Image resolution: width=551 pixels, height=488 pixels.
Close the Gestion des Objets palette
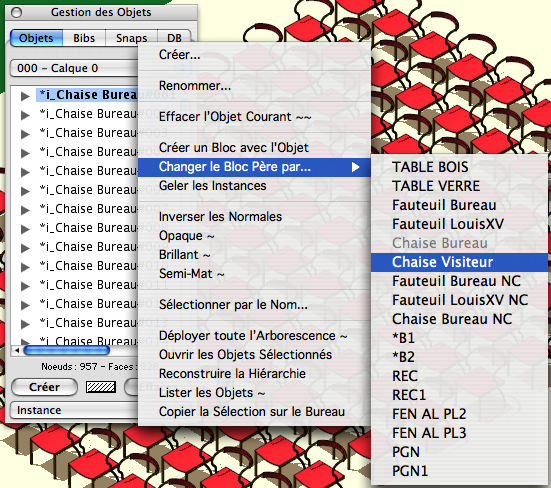16,13
